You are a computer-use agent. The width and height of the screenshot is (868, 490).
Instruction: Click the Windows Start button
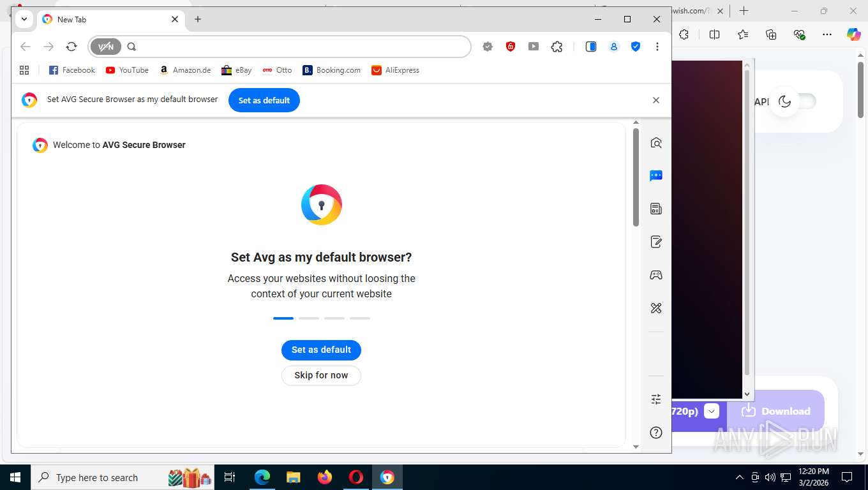click(x=15, y=477)
